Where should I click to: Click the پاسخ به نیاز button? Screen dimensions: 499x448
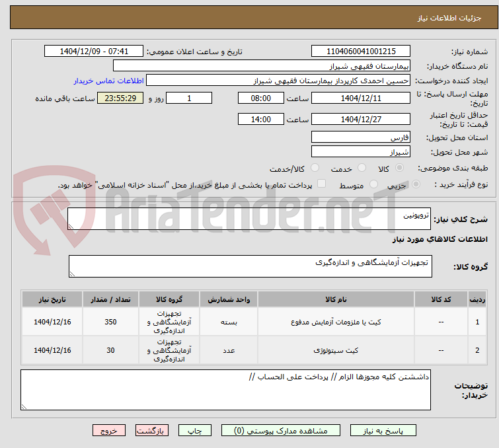tap(383, 431)
